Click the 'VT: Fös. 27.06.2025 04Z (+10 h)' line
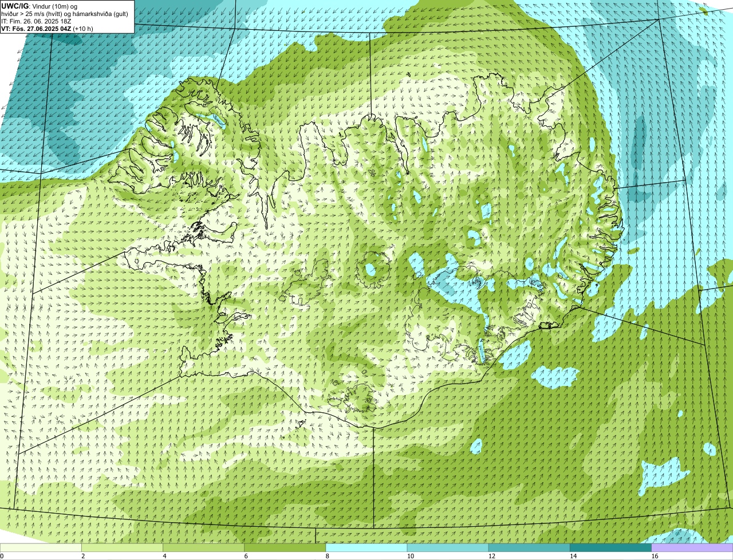733x560 pixels. [47, 28]
